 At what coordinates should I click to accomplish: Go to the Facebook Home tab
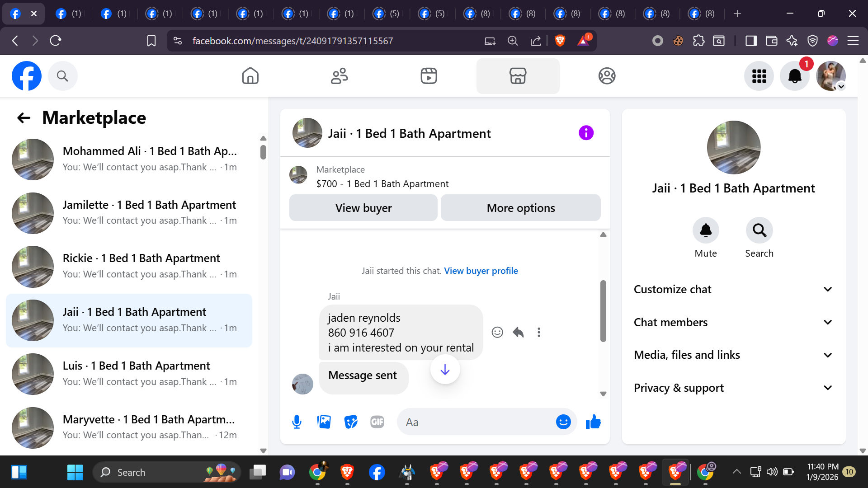250,76
